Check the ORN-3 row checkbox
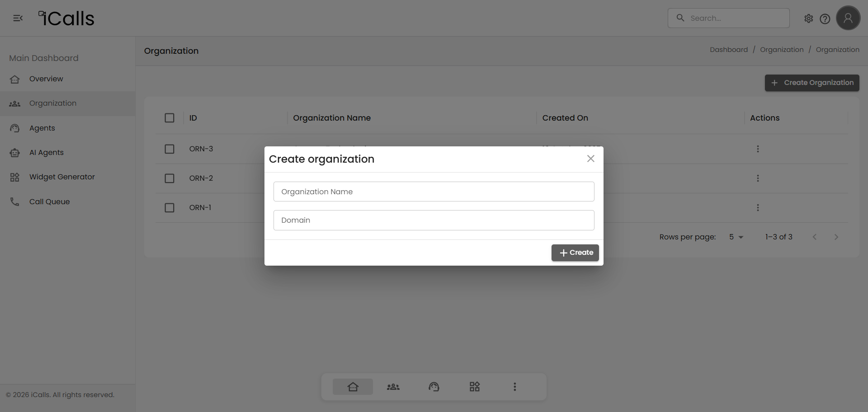 click(170, 149)
